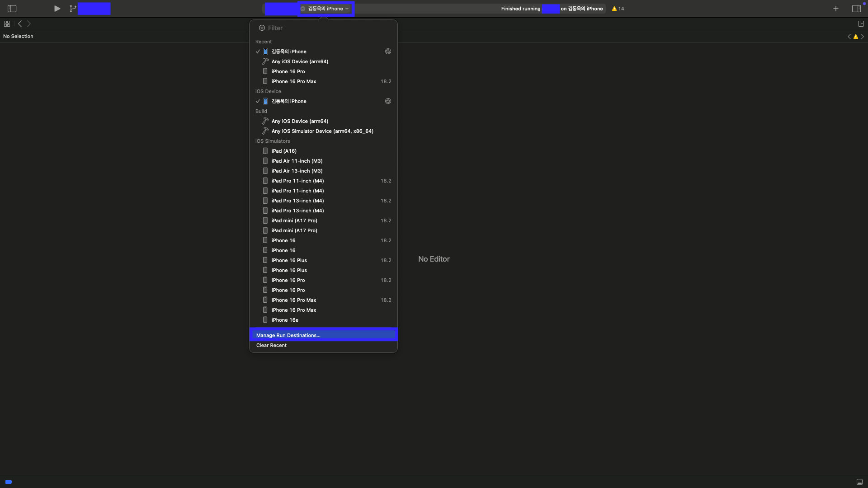Jump to next issue right chevron
The width and height of the screenshot is (868, 488).
(x=863, y=37)
